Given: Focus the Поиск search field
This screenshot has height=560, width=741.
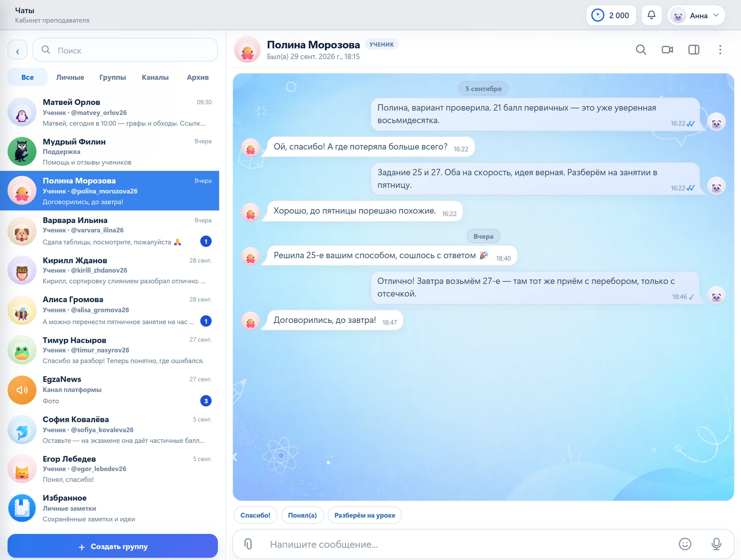Looking at the screenshot, I should click(125, 50).
